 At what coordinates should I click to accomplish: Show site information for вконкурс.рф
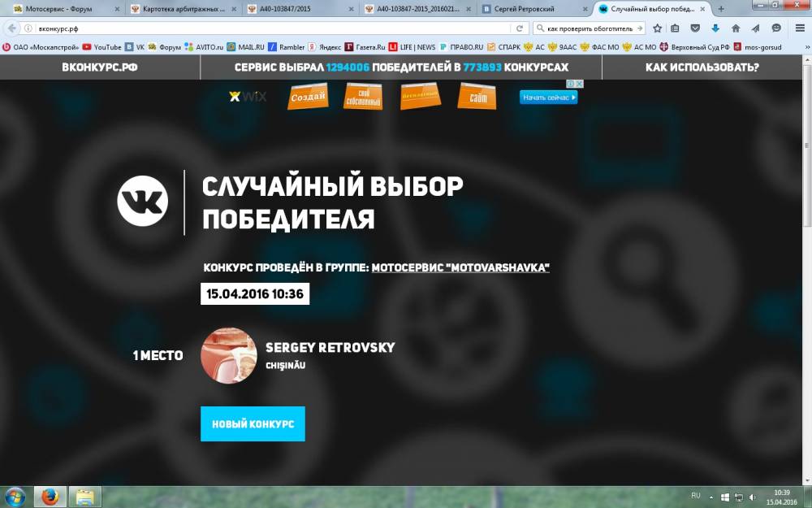tap(28, 28)
